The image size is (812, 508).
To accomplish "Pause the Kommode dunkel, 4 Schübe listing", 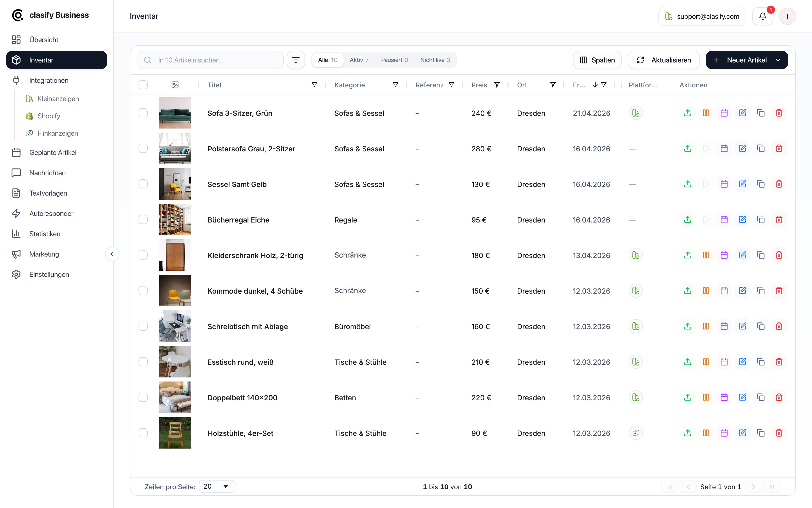I will [706, 291].
